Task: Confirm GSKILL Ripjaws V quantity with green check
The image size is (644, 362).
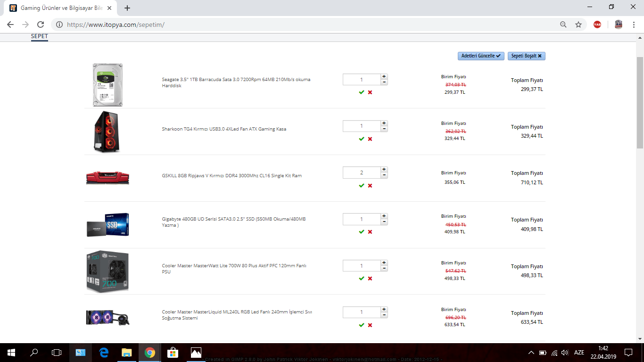Action: (x=362, y=186)
